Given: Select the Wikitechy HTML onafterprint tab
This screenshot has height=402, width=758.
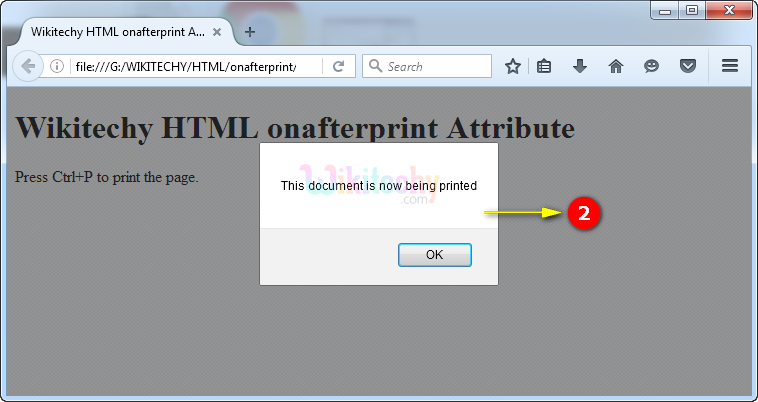Looking at the screenshot, I should pyautogui.click(x=110, y=31).
